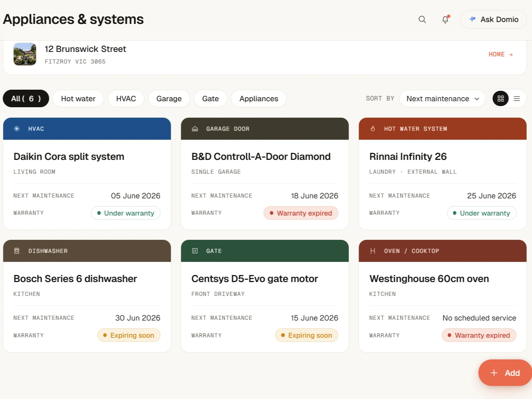Switch to list view

click(517, 99)
